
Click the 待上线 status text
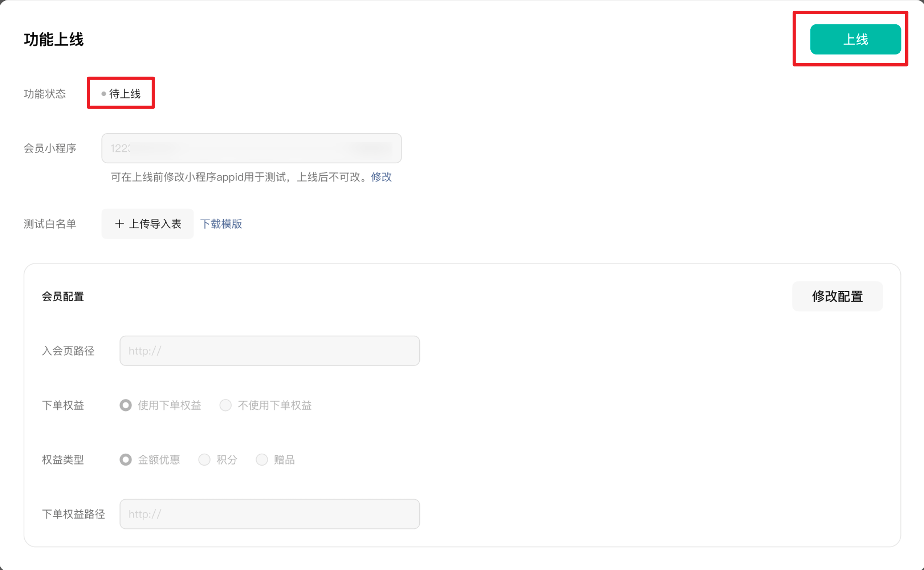[x=125, y=94]
